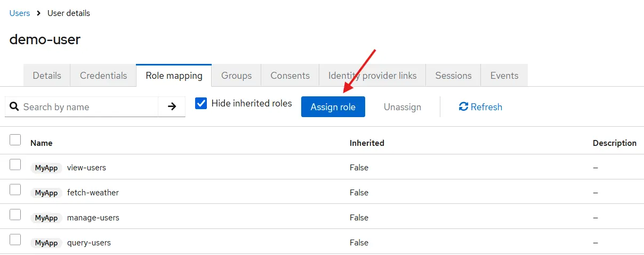Mark the query-users role checkbox
This screenshot has height=255, width=644.
(15, 240)
